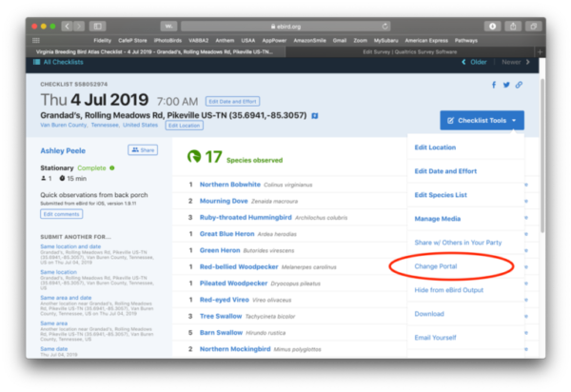Share checklist via Twitter icon

tap(506, 85)
